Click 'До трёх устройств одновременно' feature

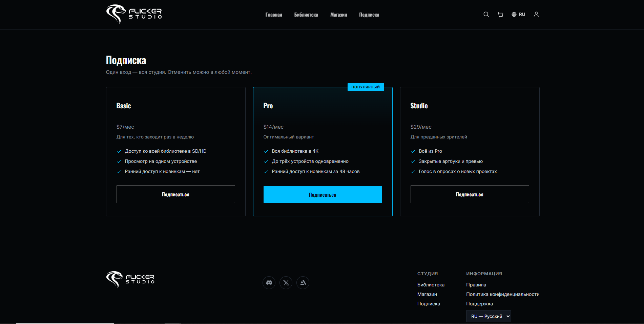click(310, 161)
